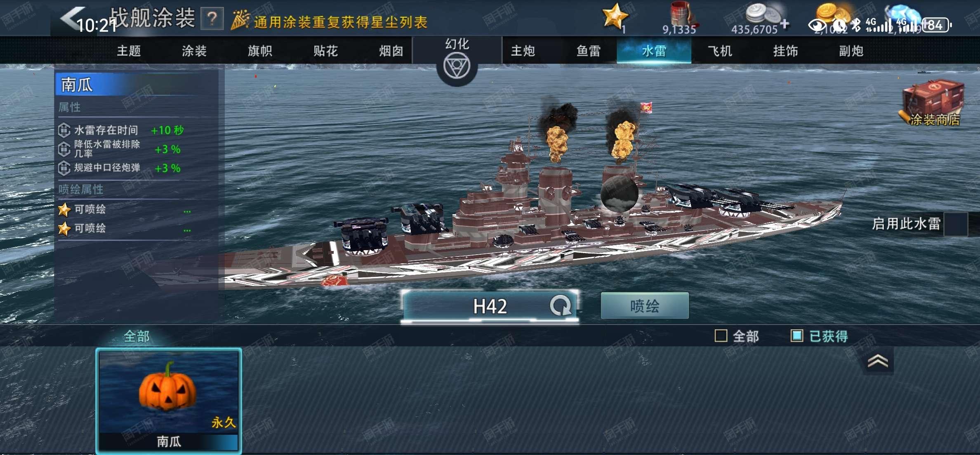The image size is (980, 455).
Task: Tap the gold star currency icon
Action: click(615, 16)
